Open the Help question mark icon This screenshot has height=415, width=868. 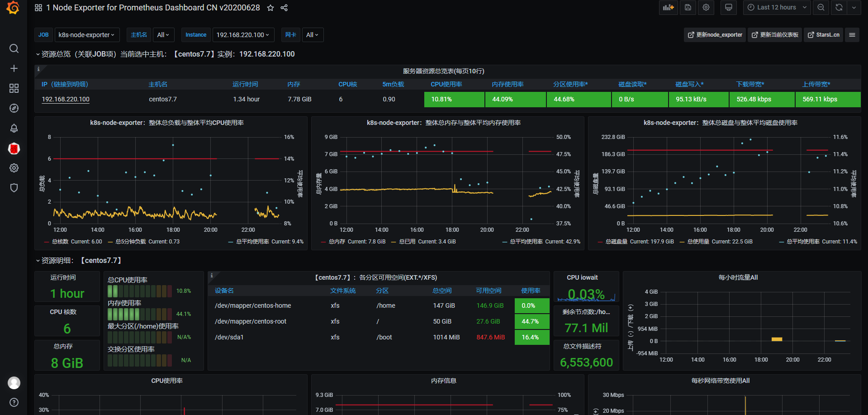tap(14, 402)
